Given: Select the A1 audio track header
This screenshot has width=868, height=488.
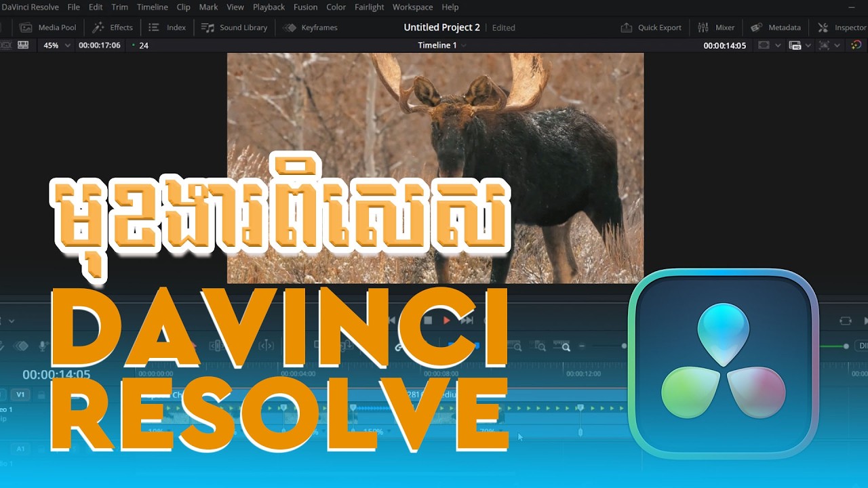Looking at the screenshot, I should coord(20,449).
